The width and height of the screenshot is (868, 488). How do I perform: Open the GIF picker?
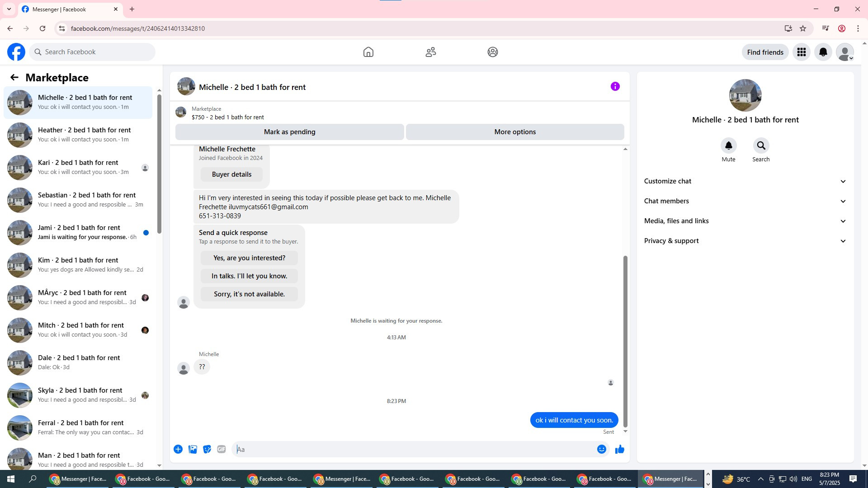pos(221,449)
